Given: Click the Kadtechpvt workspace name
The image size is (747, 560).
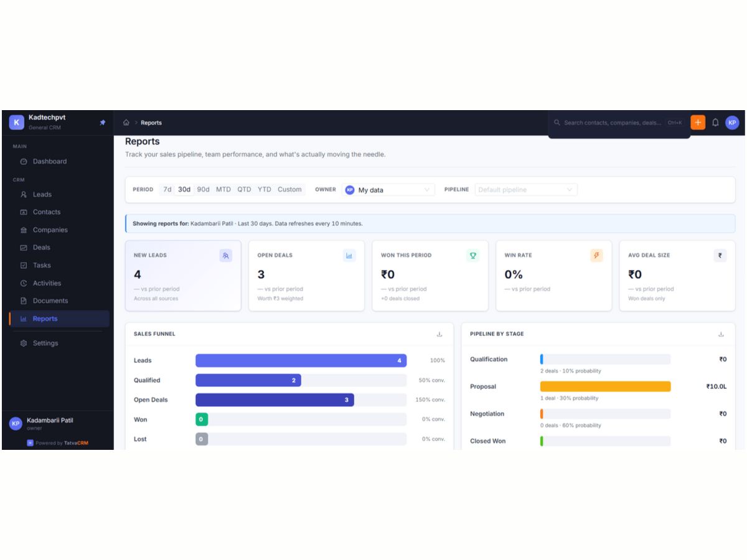Looking at the screenshot, I should pos(47,118).
